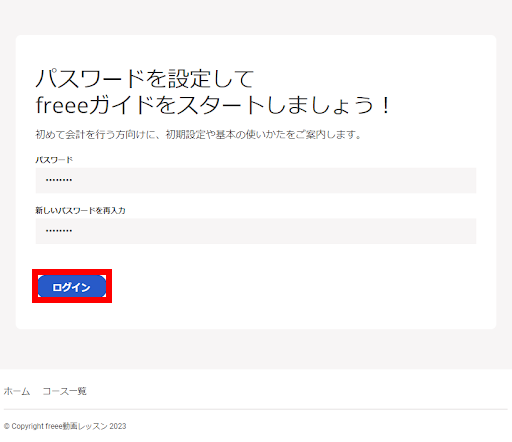This screenshot has height=442, width=512.
Task: Click the heading freeeガイドをスタートしましょう！
Action: pyautogui.click(x=213, y=105)
